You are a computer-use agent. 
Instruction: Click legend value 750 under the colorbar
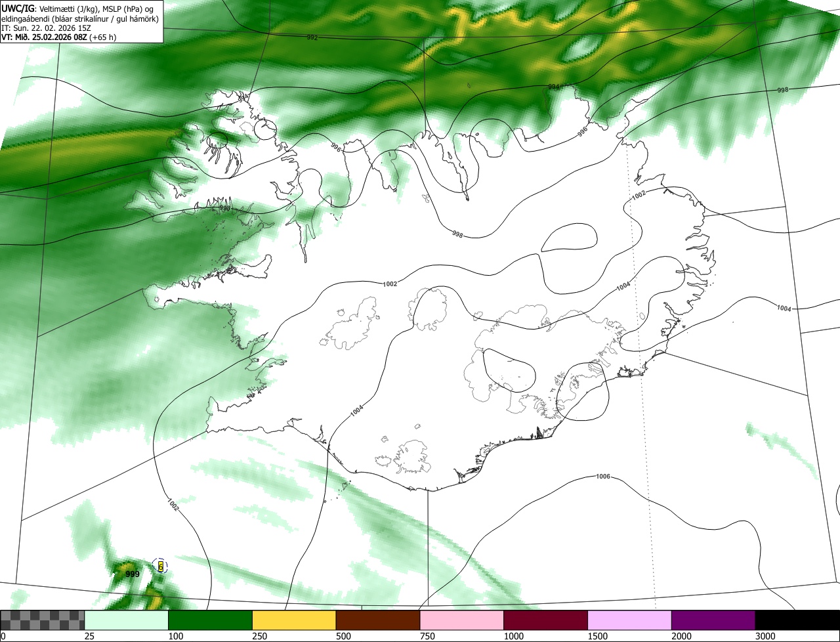coord(427,636)
